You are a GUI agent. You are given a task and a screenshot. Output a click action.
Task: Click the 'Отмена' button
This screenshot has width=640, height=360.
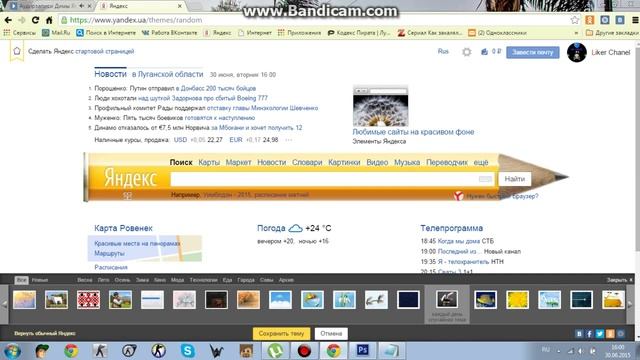[331, 333]
